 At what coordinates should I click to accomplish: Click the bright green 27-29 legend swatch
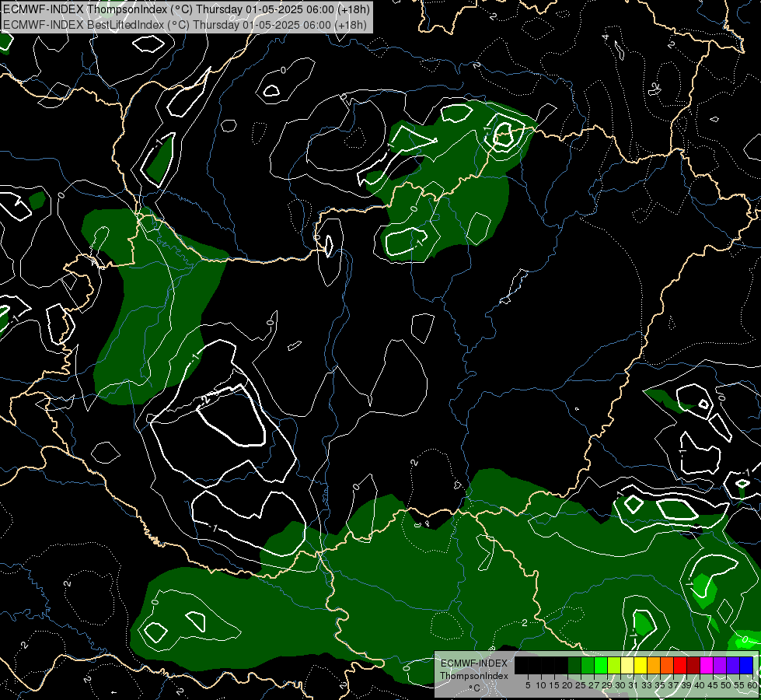tap(601, 665)
